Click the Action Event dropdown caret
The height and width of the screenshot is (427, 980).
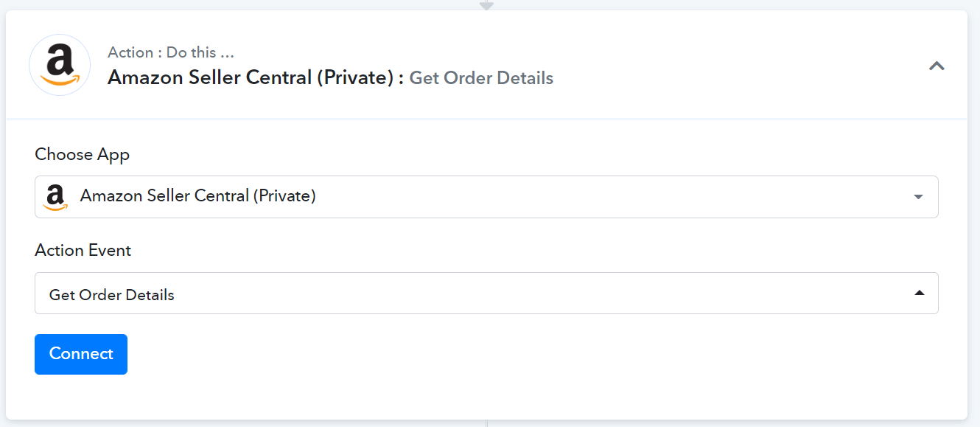919,293
